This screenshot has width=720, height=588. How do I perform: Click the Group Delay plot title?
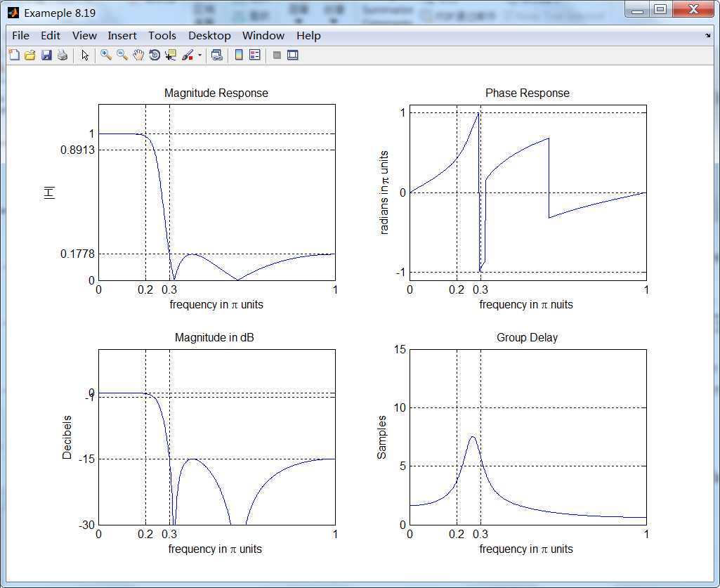pyautogui.click(x=527, y=338)
